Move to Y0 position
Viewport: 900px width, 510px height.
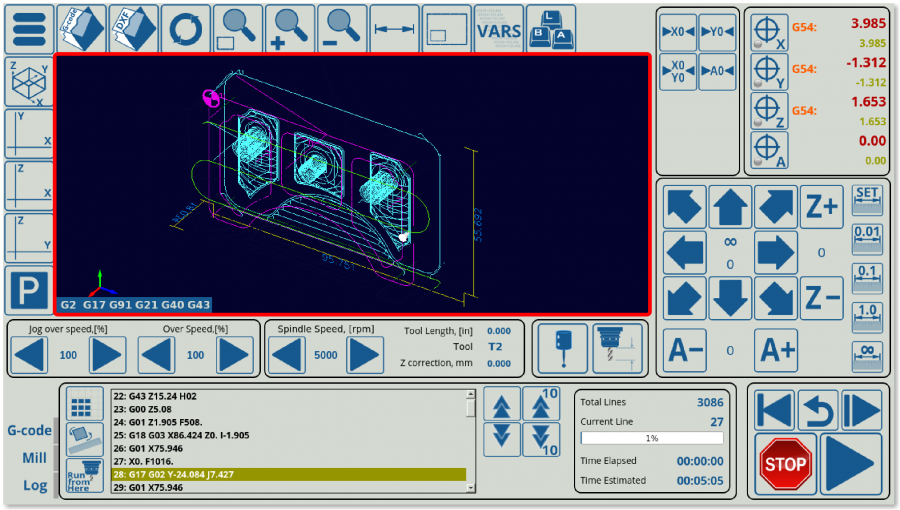tap(717, 32)
